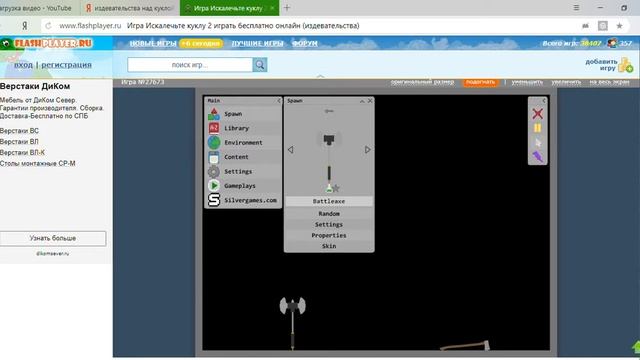Image resolution: width=640 pixels, height=360 pixels.
Task: Click the Yandex Я icon beside address bar
Action: click(25, 26)
